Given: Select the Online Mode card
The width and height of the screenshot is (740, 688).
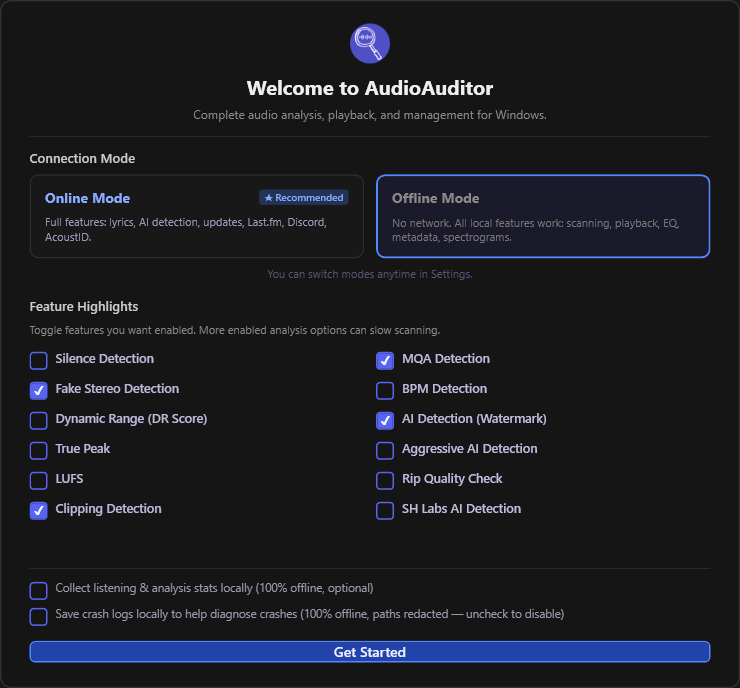Looking at the screenshot, I should [x=196, y=216].
